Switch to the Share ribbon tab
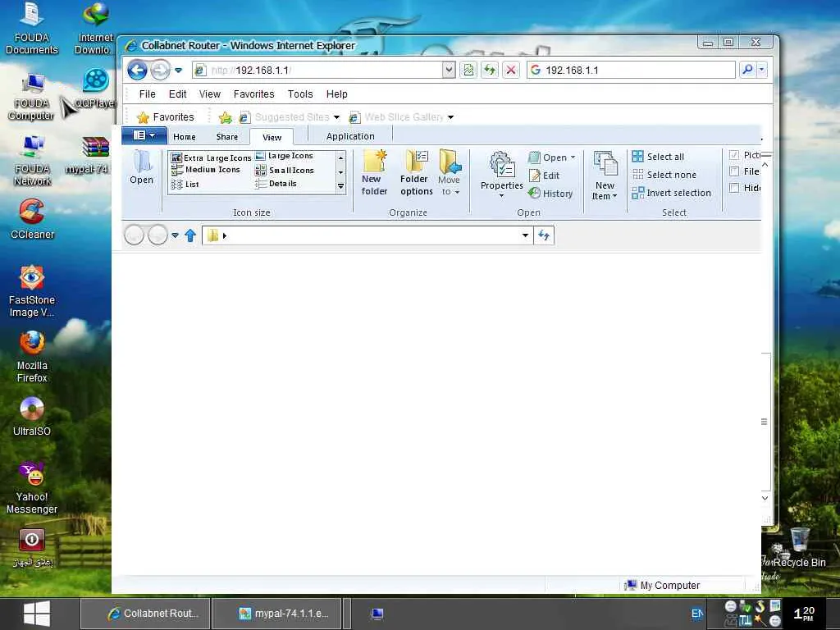 (227, 137)
